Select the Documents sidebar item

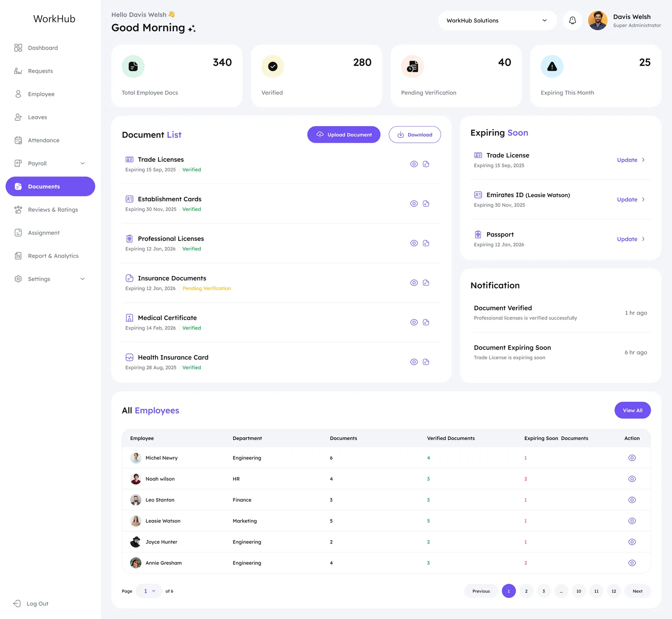50,187
